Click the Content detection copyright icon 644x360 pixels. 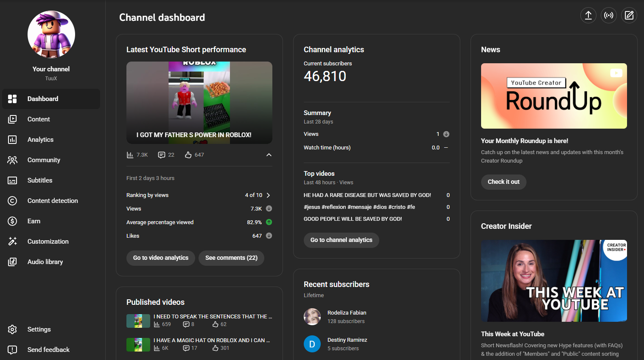pyautogui.click(x=12, y=201)
